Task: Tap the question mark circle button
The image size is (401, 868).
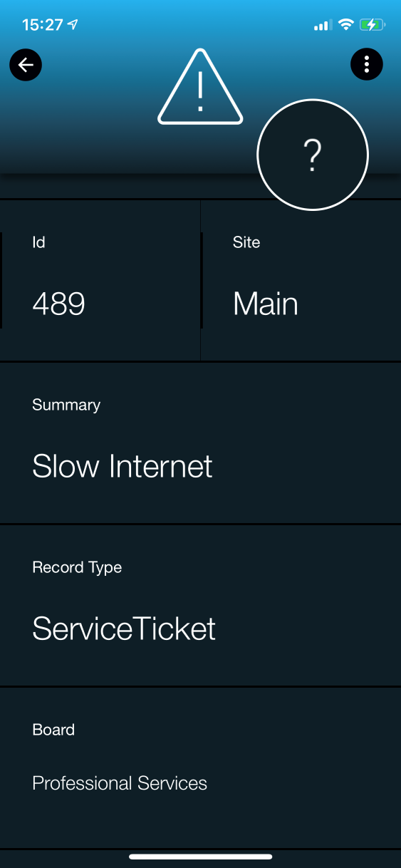Action: (x=313, y=155)
